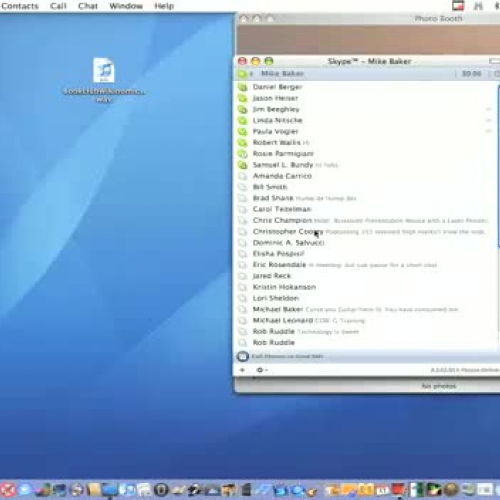Click Brad Shank's offline status icon
500x500 pixels.
pyautogui.click(x=243, y=198)
